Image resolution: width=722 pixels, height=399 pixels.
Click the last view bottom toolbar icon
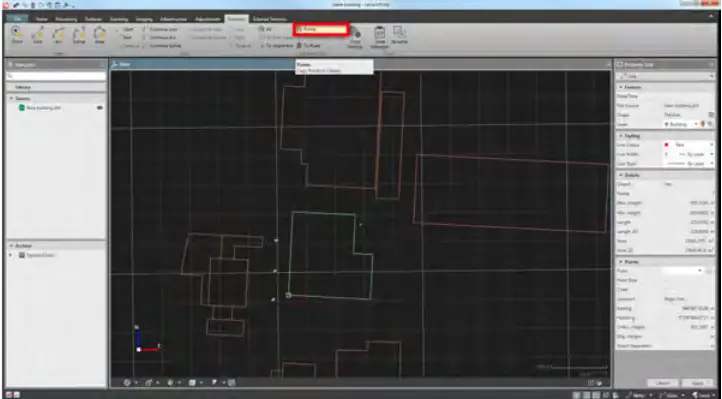232,382
